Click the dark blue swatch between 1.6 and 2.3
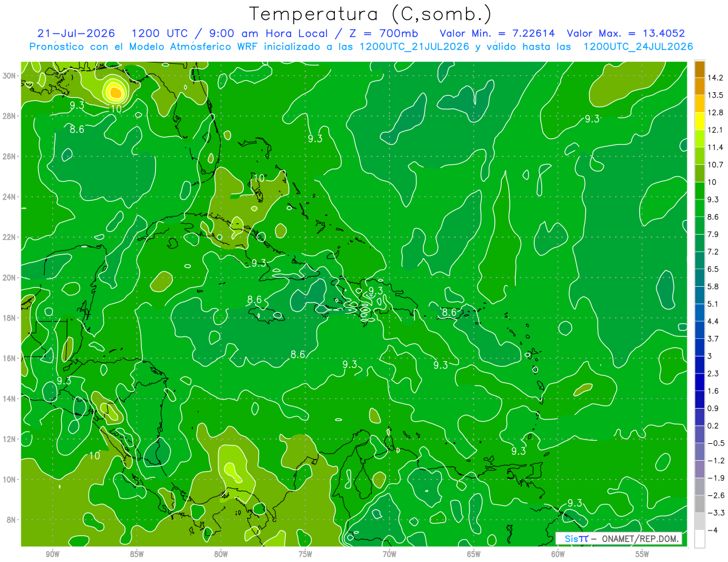 (699, 382)
